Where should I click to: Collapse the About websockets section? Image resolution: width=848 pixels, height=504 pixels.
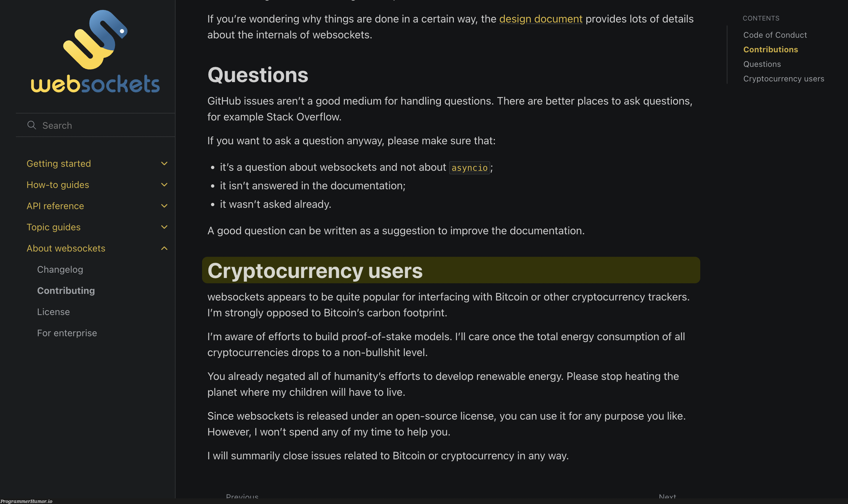click(165, 248)
